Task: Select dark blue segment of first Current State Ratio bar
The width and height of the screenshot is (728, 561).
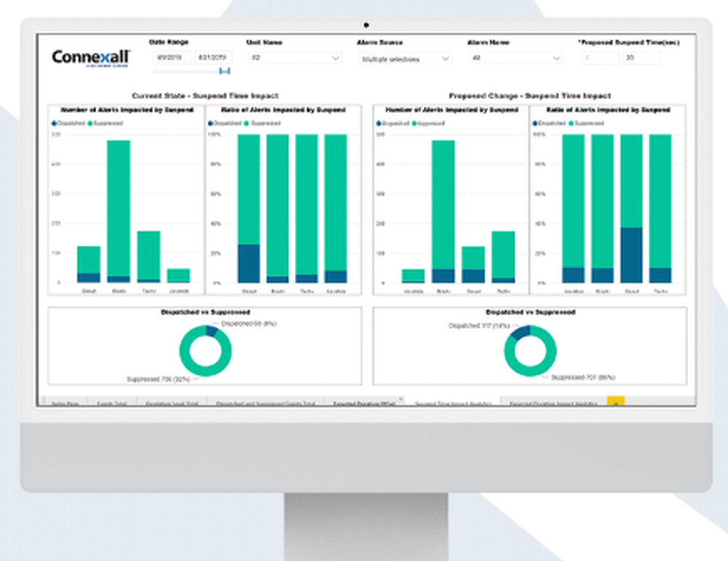Action: click(x=249, y=263)
